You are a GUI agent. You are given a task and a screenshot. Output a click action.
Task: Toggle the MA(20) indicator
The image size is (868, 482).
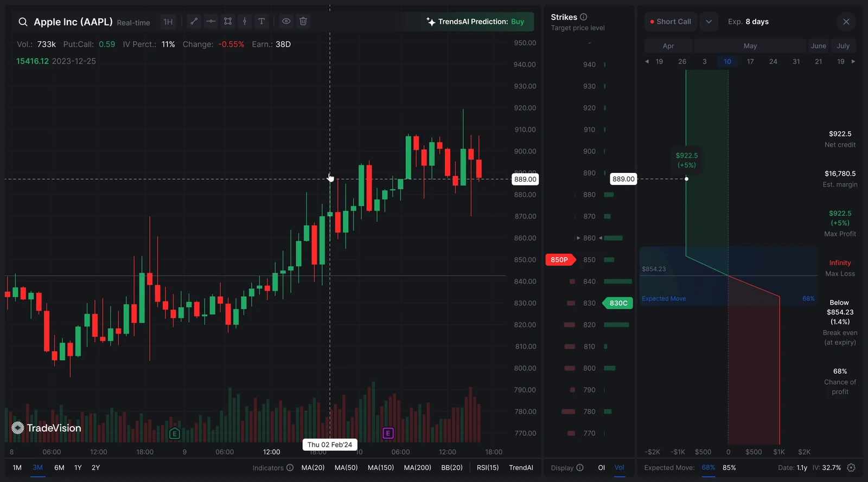[x=313, y=467]
